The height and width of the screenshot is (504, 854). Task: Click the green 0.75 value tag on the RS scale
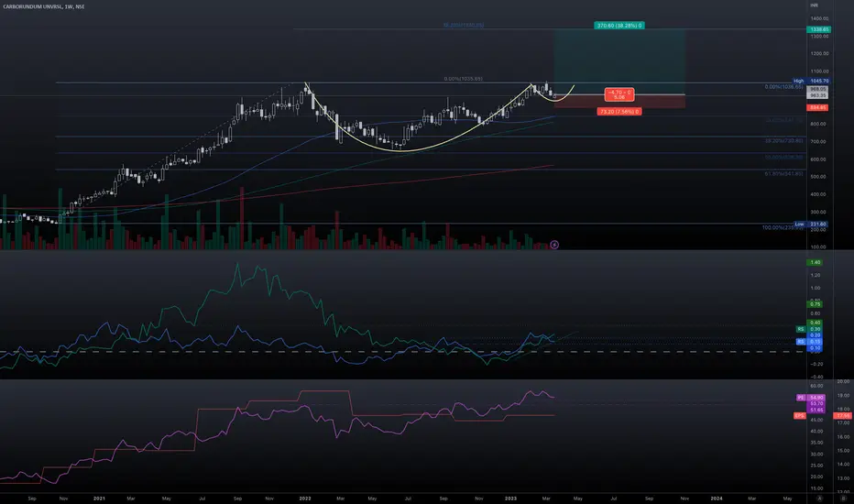[x=816, y=304]
